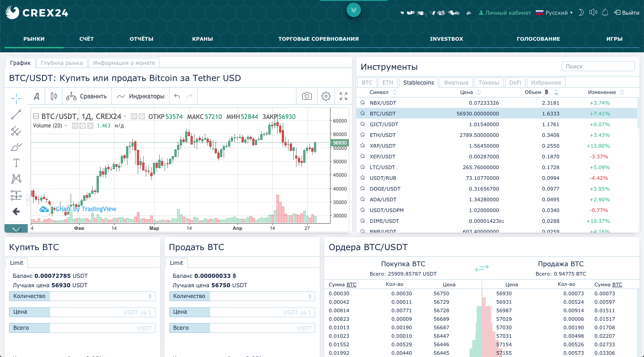
Task: Click Количество field in Купить BTC
Action: [x=82, y=296]
